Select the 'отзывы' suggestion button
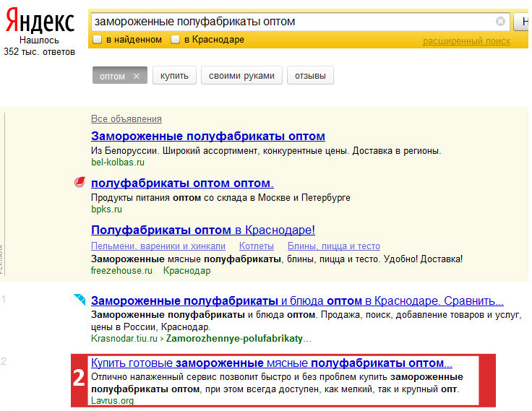This screenshot has height=411, width=532. click(310, 75)
